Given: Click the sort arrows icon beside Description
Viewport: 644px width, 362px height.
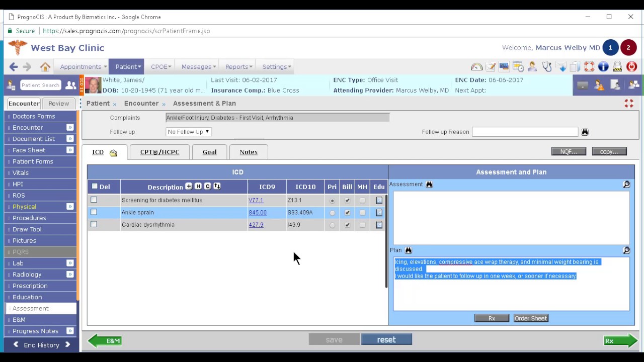Looking at the screenshot, I should tap(217, 187).
